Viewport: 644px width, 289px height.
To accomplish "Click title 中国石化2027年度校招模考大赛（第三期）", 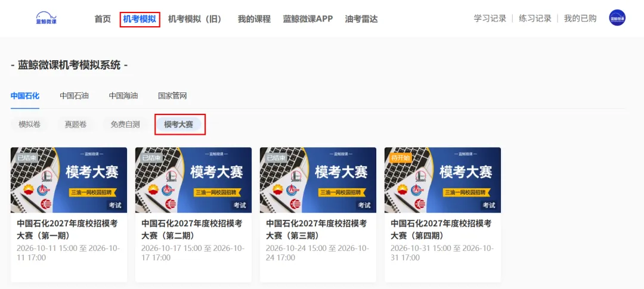I will [x=317, y=229].
